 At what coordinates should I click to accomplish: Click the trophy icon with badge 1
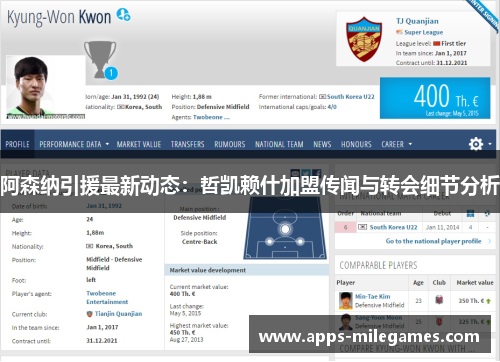(100, 60)
